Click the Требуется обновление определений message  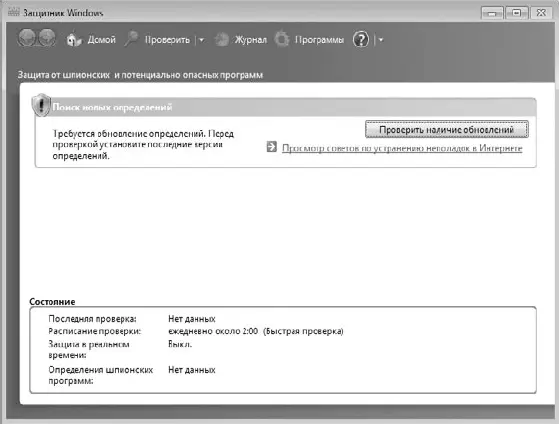(x=143, y=145)
